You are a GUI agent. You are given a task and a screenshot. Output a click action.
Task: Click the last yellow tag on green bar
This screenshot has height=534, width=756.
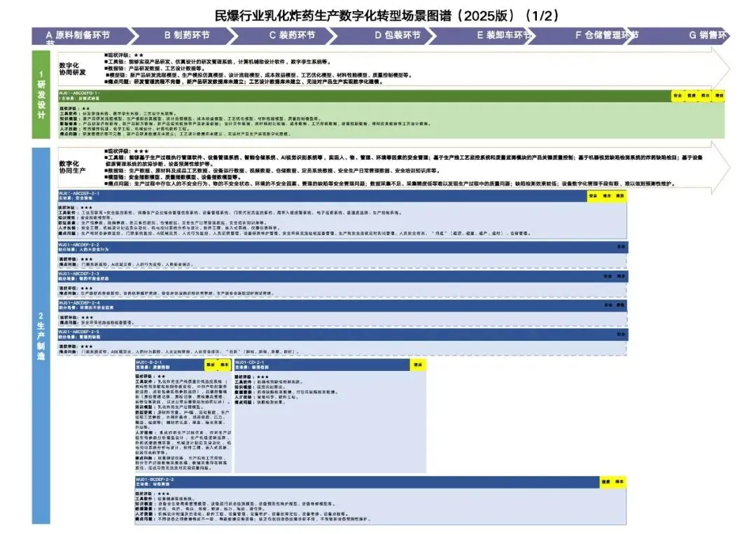[x=719, y=95]
